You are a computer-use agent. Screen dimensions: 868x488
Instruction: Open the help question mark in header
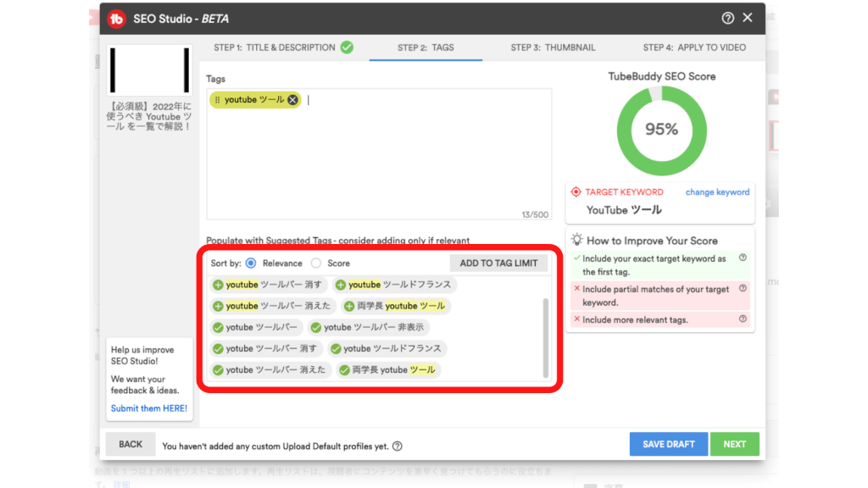click(x=727, y=18)
